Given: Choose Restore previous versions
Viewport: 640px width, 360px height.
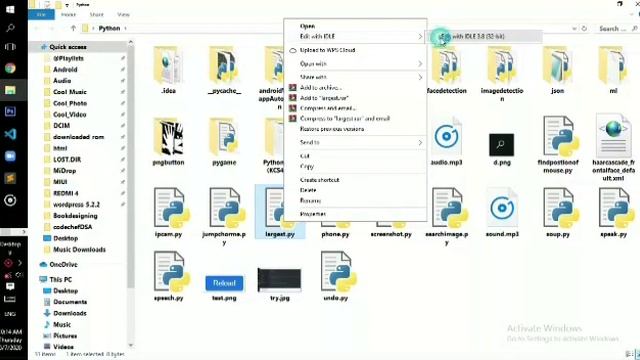Looking at the screenshot, I should click(355, 129).
